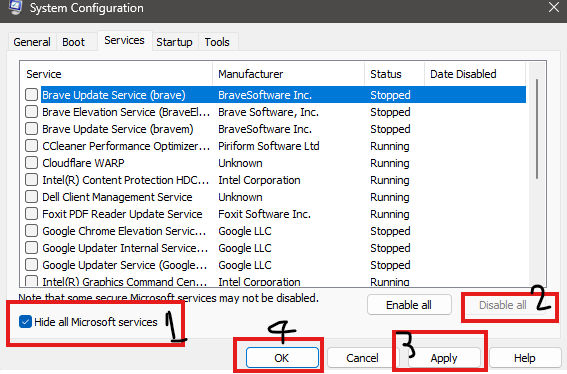567x374 pixels.
Task: Select CCleaner Performance Optimizer row text
Action: tap(126, 146)
